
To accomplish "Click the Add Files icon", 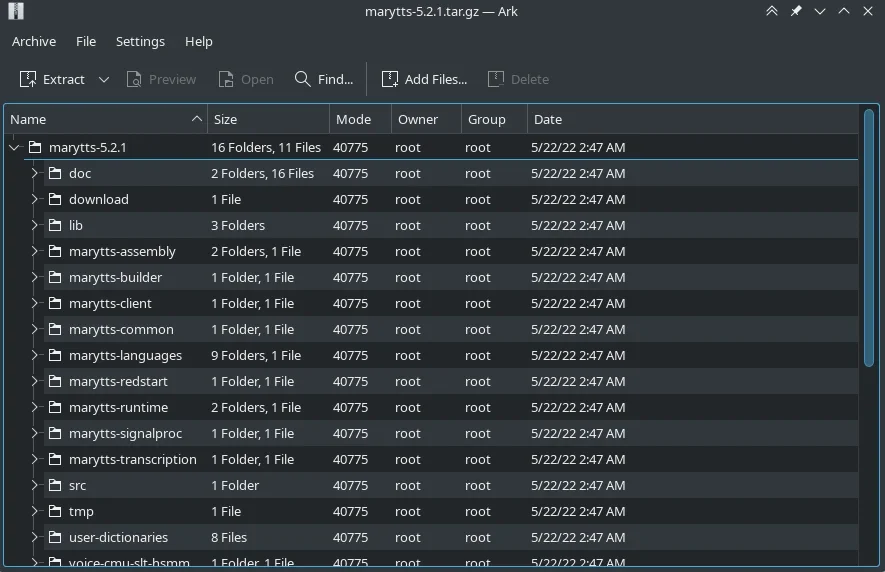I will [x=389, y=79].
